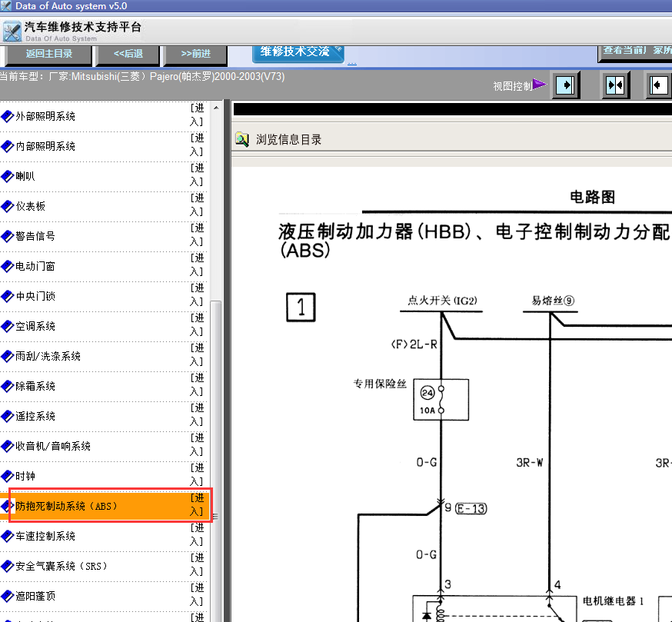This screenshot has height=622, width=672.
Task: Select 车速控制系统 in the list
Action: (x=45, y=536)
